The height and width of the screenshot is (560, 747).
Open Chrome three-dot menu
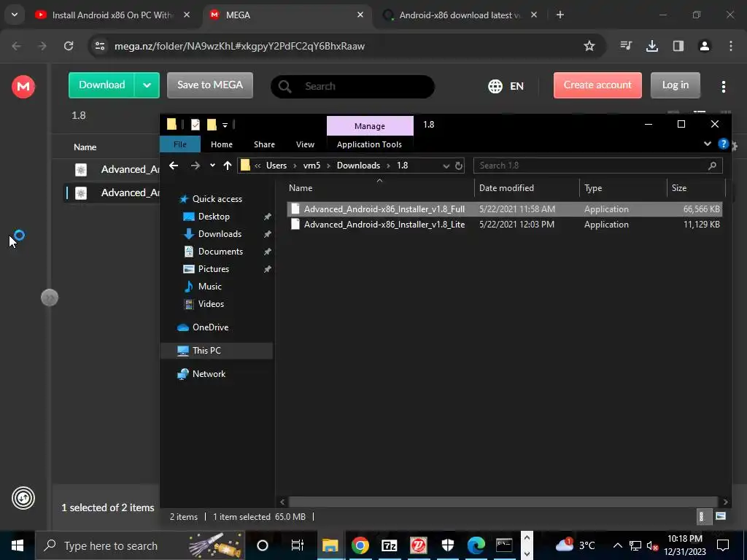click(730, 46)
